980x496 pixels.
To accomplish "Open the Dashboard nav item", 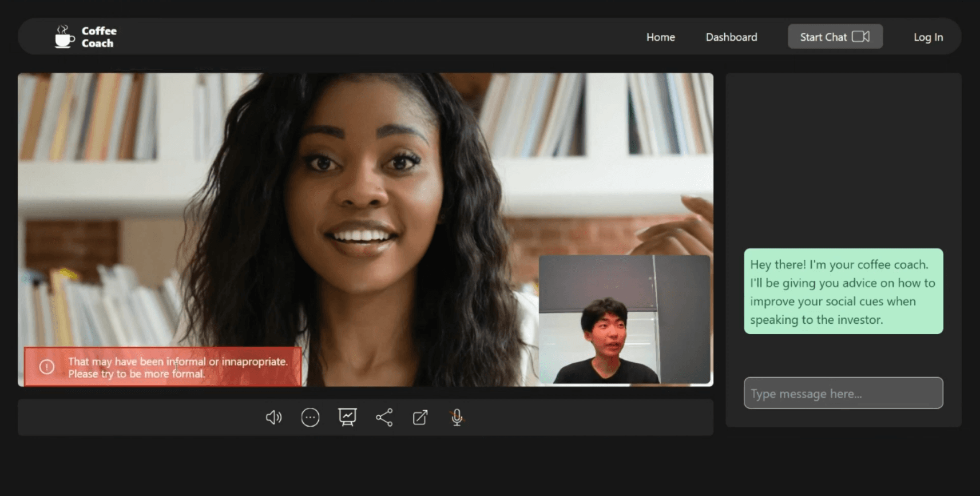I will (731, 37).
